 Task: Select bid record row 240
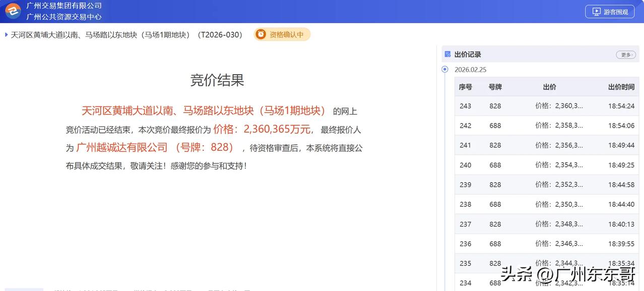(547, 165)
